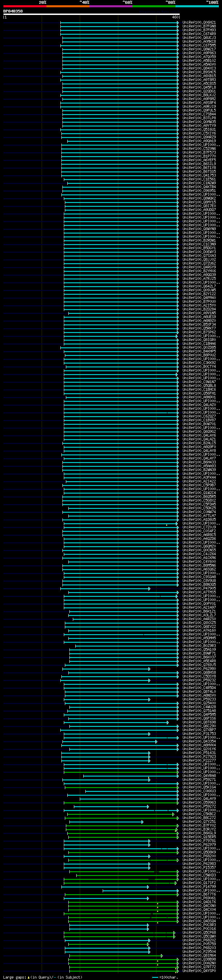222x980 pixels.
Task: Click the 460 query length end marker
Action: (175, 17)
